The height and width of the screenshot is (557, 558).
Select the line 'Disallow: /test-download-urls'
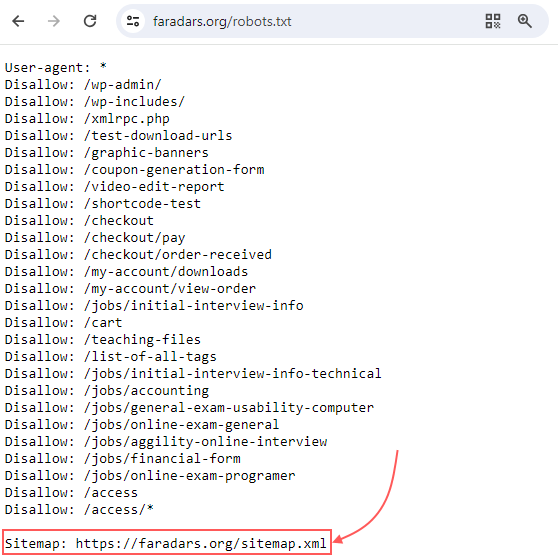coord(119,136)
